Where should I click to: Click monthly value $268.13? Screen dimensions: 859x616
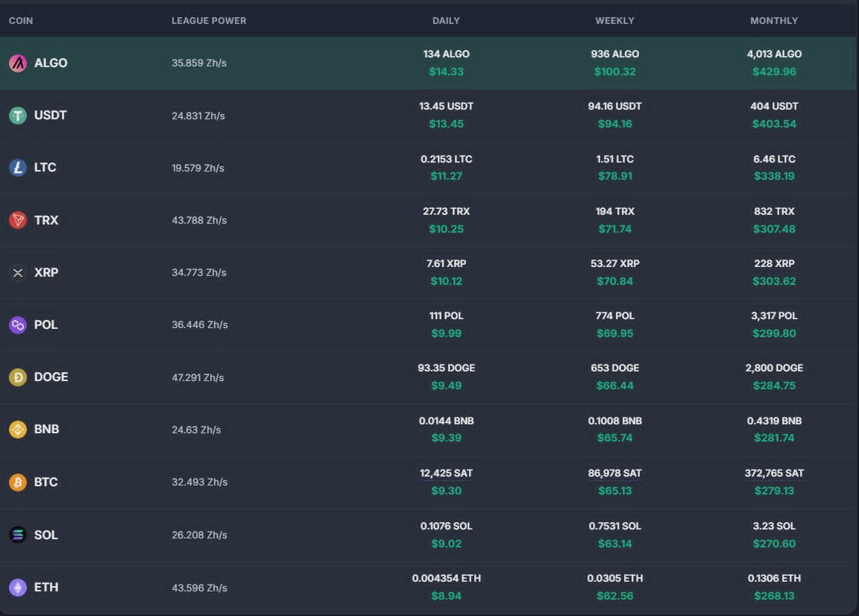click(x=774, y=596)
